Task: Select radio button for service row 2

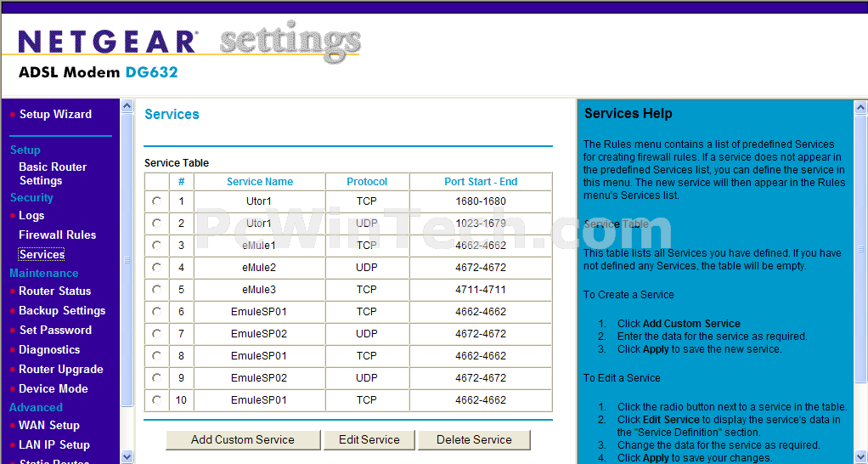Action: (x=156, y=224)
